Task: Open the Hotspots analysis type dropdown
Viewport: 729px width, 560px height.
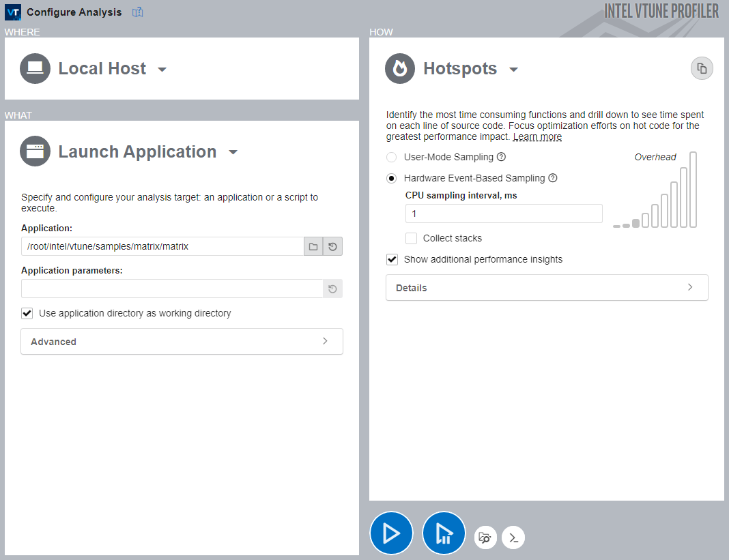Action: point(514,69)
